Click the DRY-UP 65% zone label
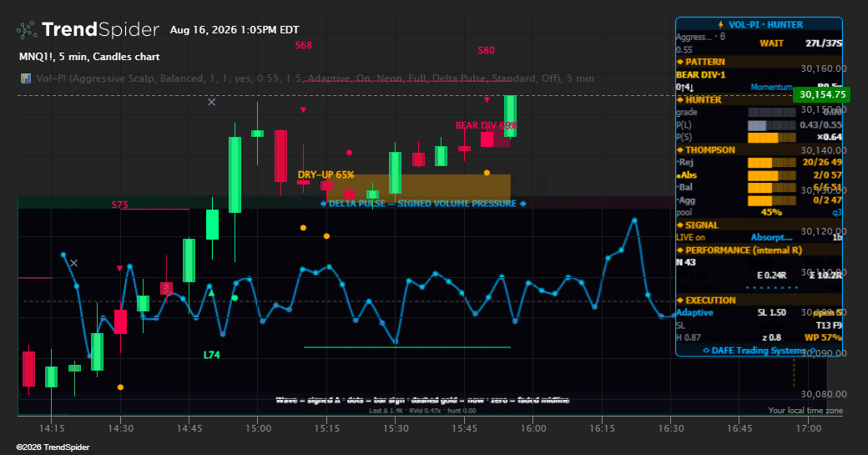The image size is (868, 455). tap(325, 175)
